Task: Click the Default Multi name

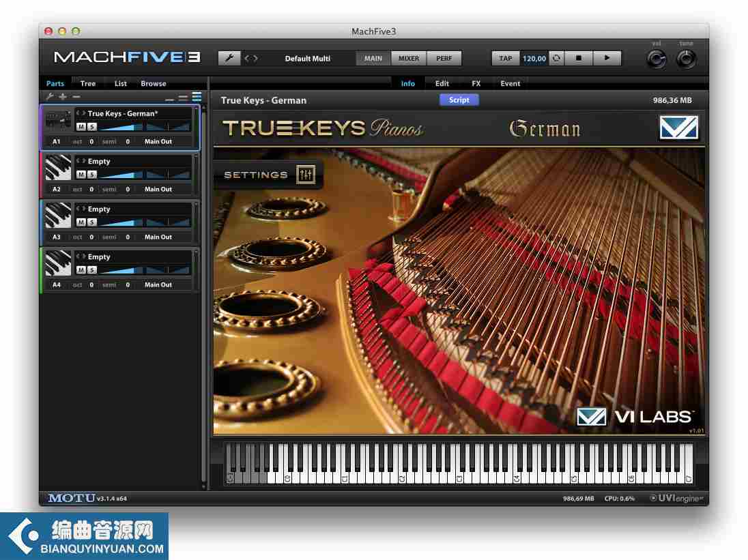Action: click(308, 58)
